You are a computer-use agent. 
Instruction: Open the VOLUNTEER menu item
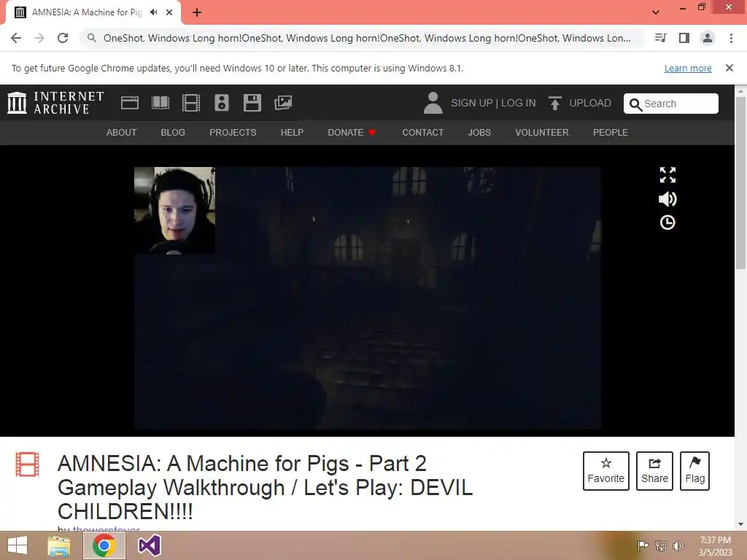542,133
